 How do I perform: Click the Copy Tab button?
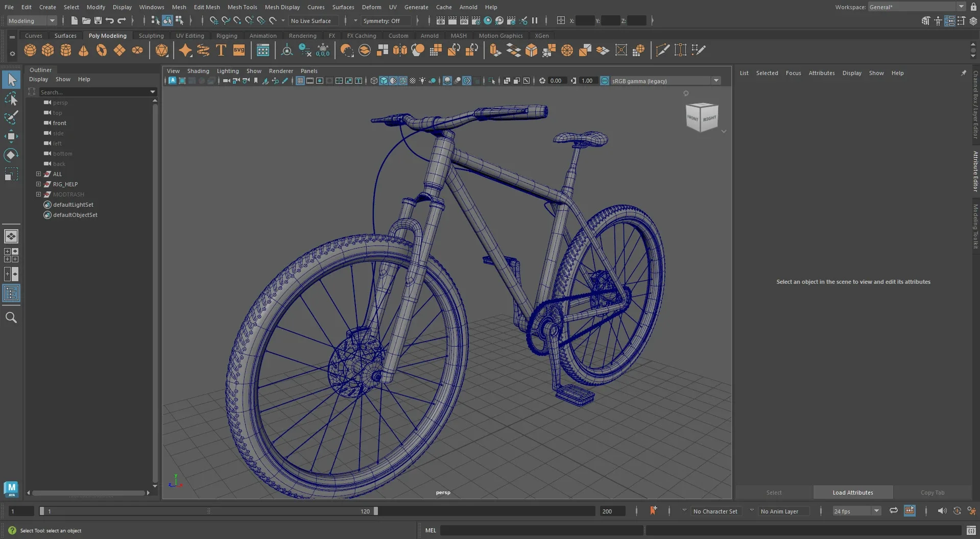click(933, 493)
